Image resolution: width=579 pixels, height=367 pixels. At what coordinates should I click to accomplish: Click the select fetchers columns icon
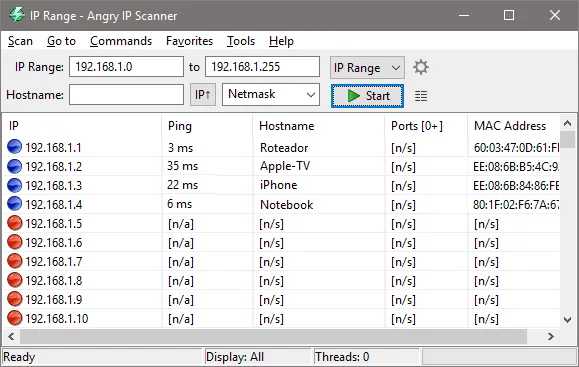pyautogui.click(x=421, y=96)
